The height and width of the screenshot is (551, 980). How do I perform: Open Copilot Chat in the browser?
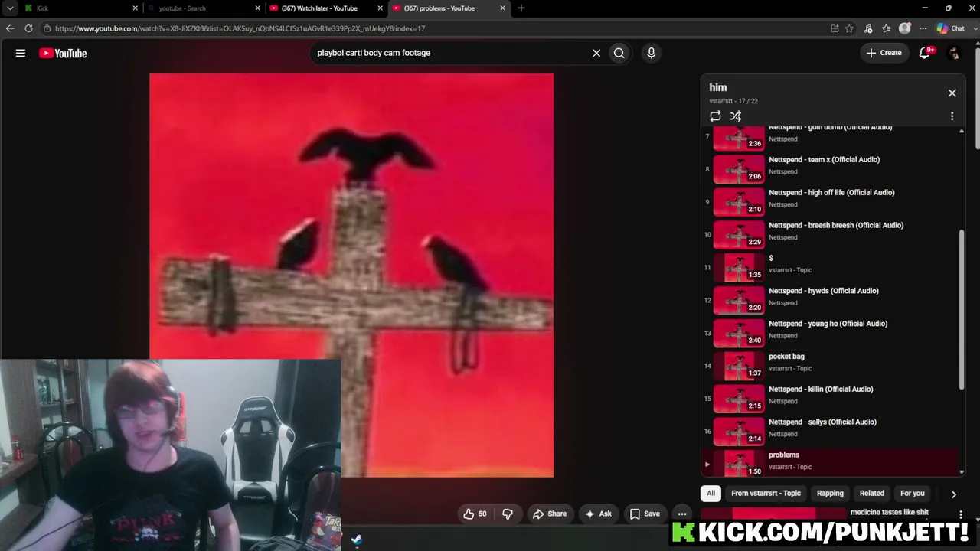952,28
